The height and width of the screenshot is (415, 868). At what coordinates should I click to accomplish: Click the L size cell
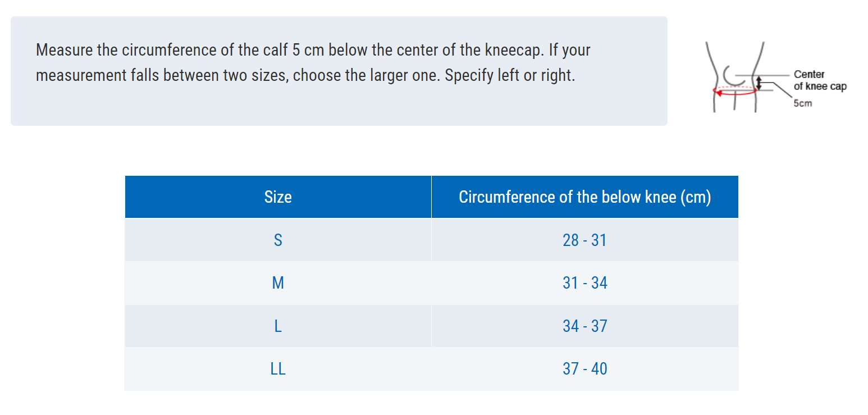pyautogui.click(x=278, y=326)
